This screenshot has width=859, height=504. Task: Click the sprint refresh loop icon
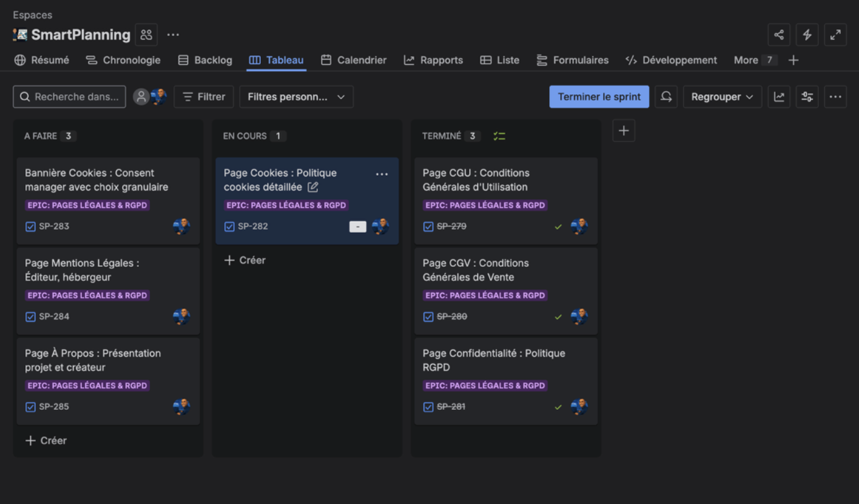666,97
